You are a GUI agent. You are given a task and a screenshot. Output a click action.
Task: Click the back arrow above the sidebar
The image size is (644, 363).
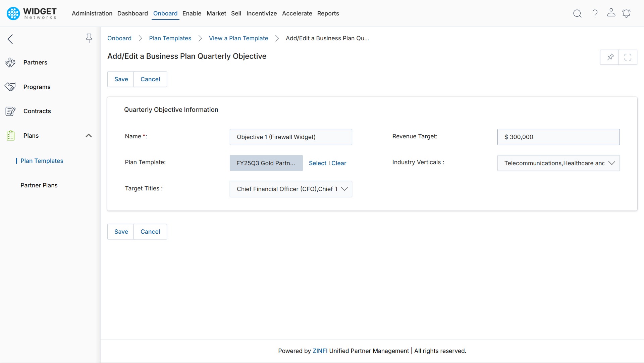(10, 39)
